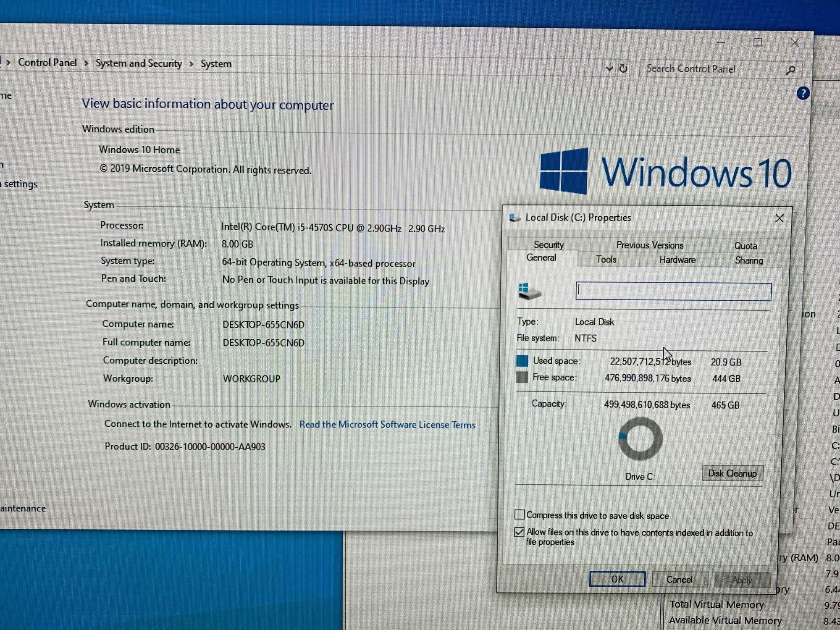Click the disk usage donut chart

tap(640, 438)
